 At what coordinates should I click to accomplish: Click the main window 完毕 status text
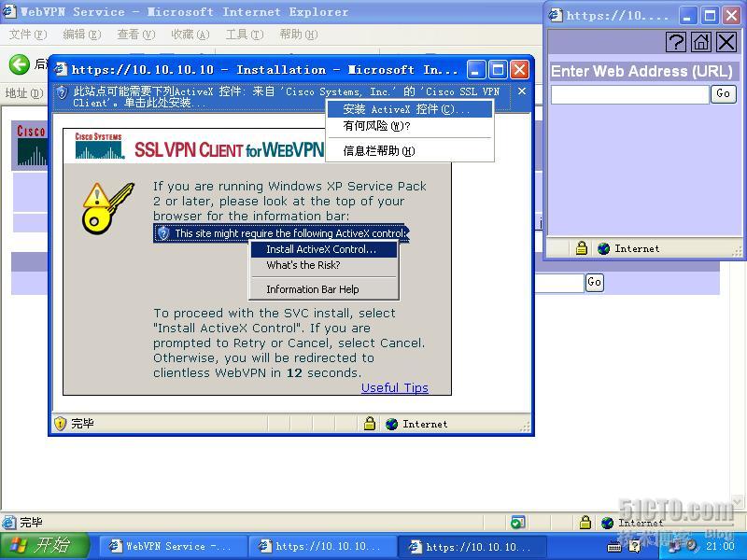(x=31, y=523)
